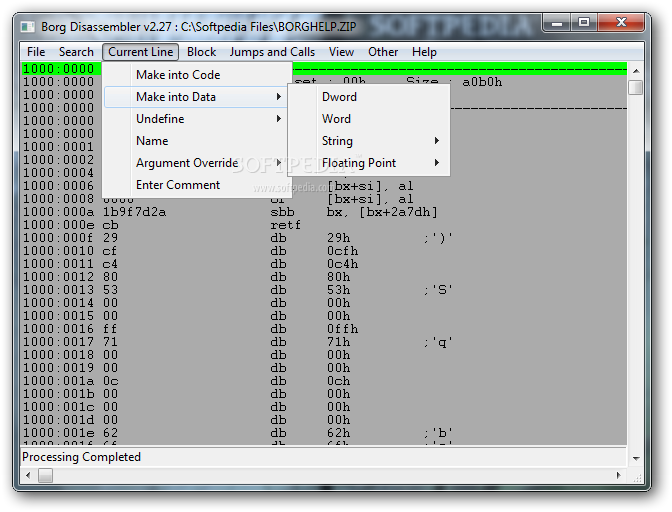Expand the Floating Point submenu

click(369, 163)
